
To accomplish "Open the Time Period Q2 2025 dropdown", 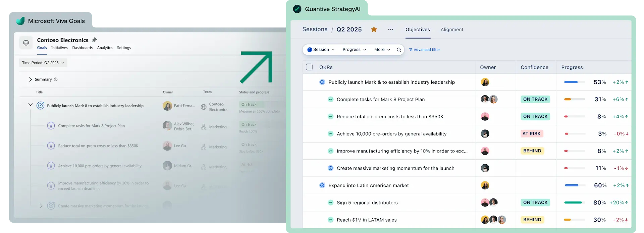I will click(43, 63).
